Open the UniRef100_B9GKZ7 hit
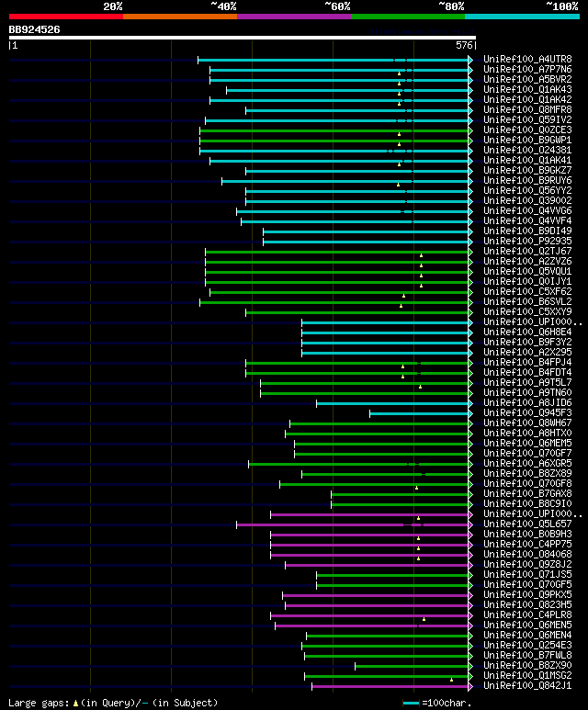The image size is (588, 710). (x=527, y=170)
